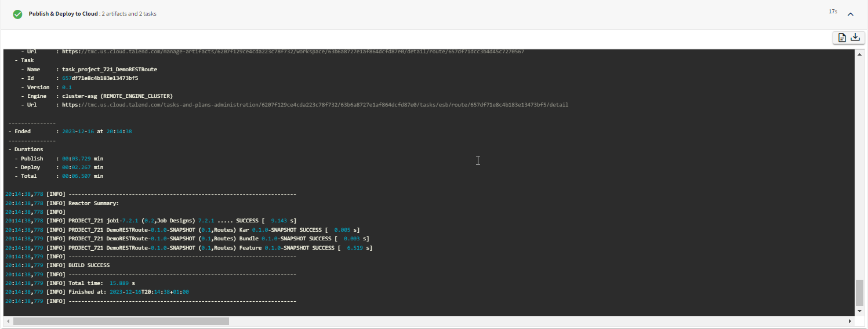Click the Total time 15.889 s line
The image size is (868, 329).
pos(101,283)
